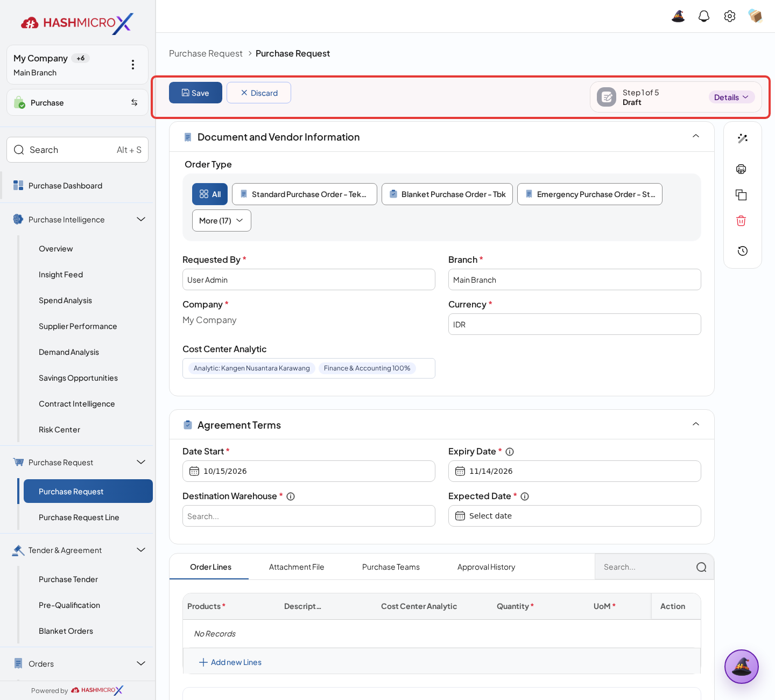
Task: Collapse Document and Vendor Information section
Action: point(696,136)
